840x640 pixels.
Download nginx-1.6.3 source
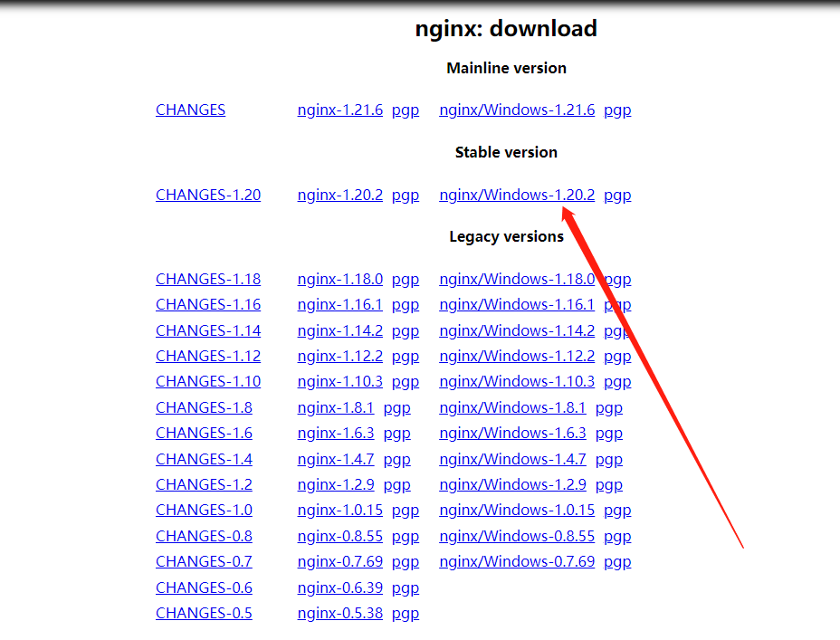tap(336, 433)
